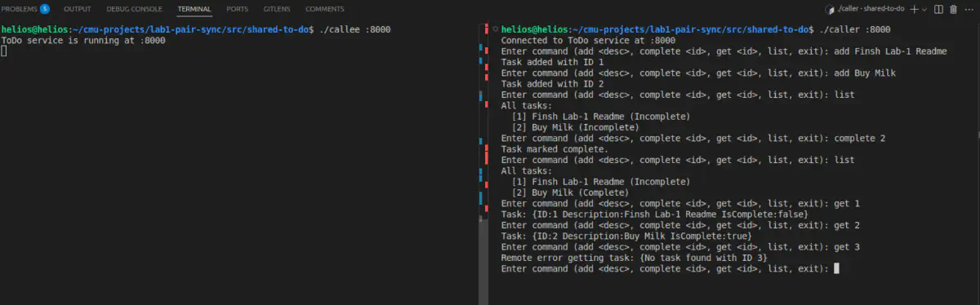
Task: Expand the new terminal launch profile dropdown
Action: point(924,9)
